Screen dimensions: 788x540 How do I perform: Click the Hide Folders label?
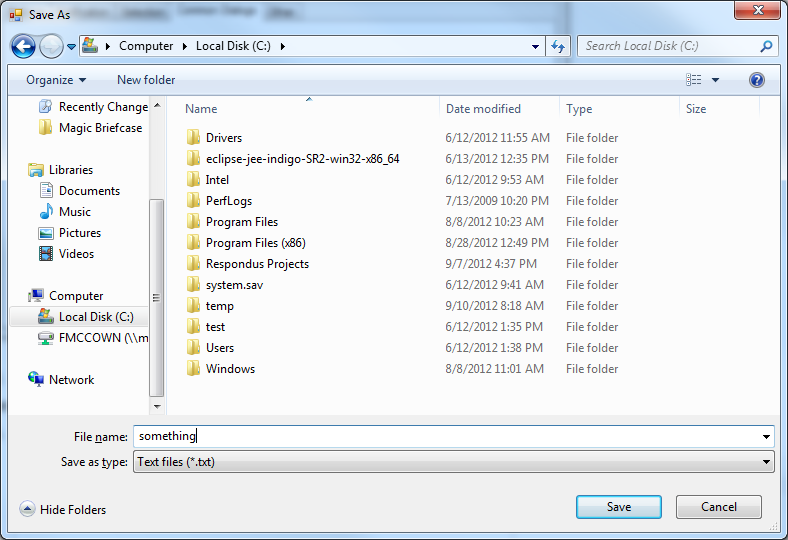pyautogui.click(x=73, y=510)
